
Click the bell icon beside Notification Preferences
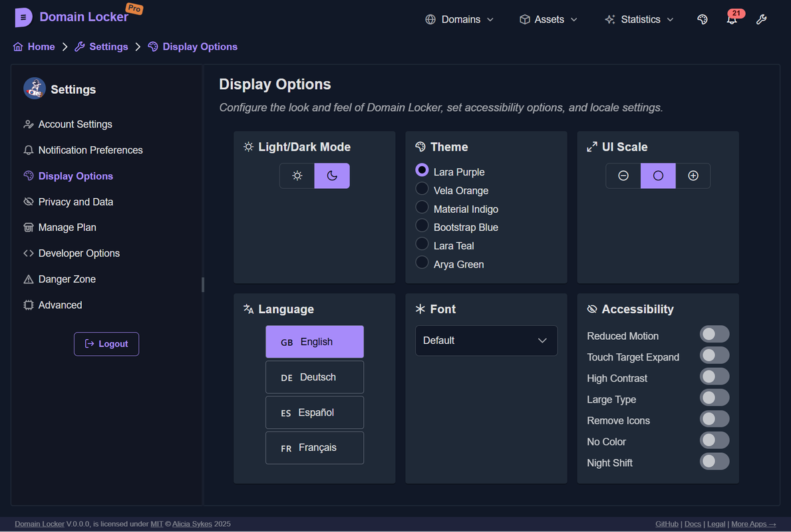(29, 150)
